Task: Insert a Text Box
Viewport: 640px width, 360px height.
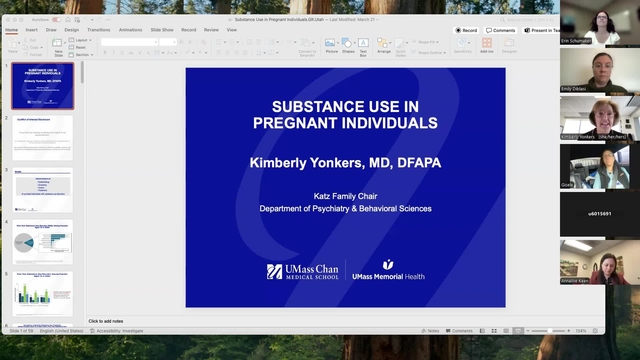Action: 363,46
